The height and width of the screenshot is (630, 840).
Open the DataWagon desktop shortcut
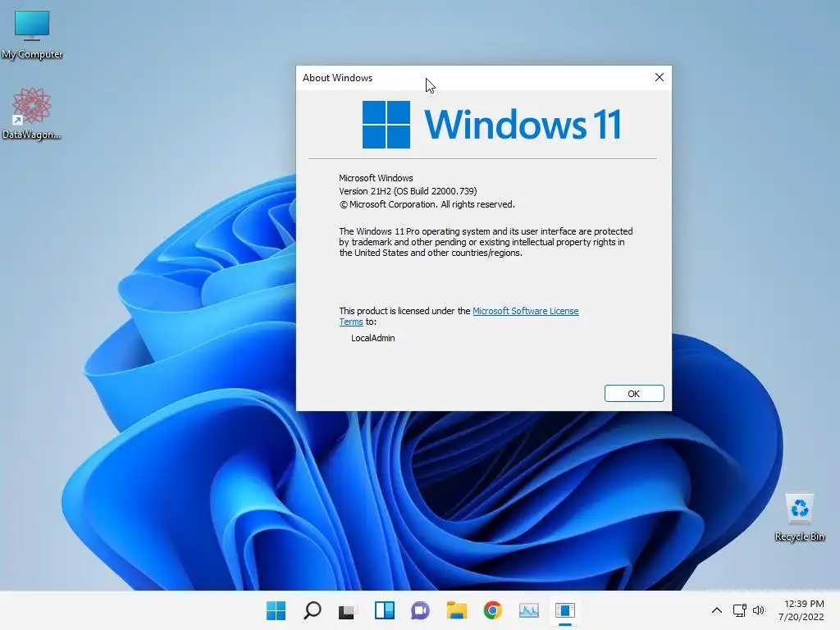31,113
